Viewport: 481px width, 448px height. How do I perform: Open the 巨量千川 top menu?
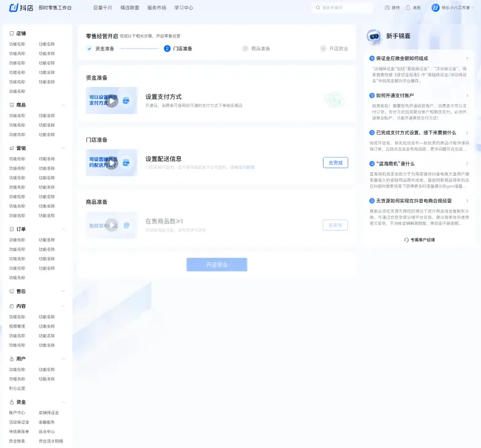point(103,8)
